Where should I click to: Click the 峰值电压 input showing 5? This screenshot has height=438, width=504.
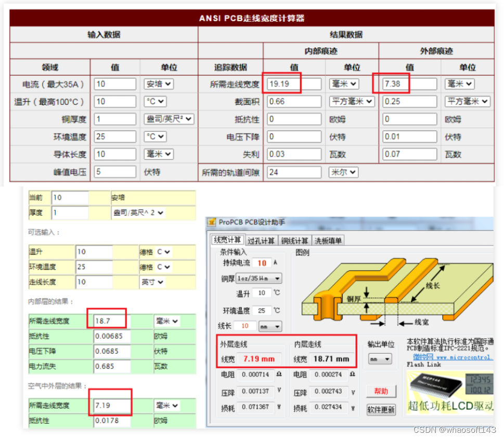114,171
